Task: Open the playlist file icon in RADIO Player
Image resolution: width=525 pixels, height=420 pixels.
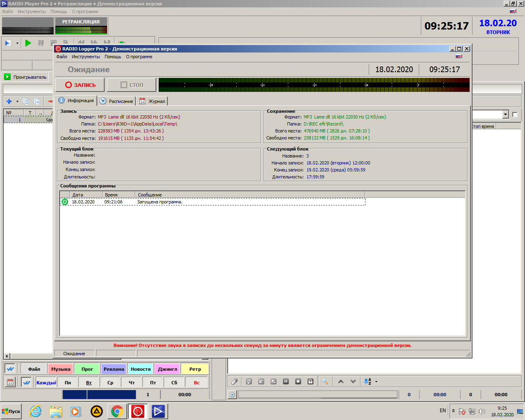Action: [x=8, y=43]
